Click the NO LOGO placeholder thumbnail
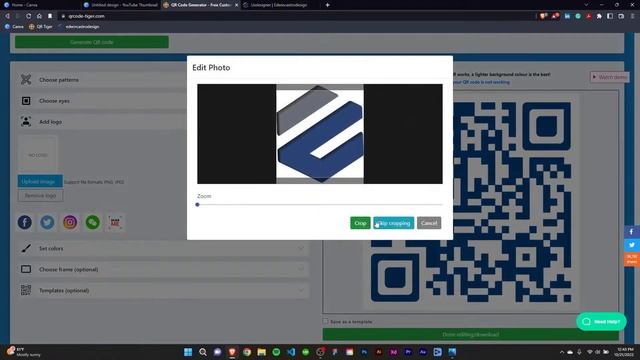This screenshot has height=360, width=640. pos(38,155)
